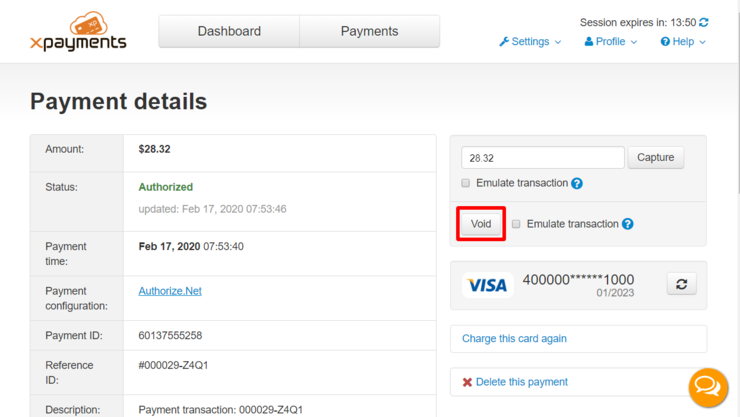Expand the Profile dropdown menu
Image resolution: width=740 pixels, height=417 pixels.
point(611,42)
